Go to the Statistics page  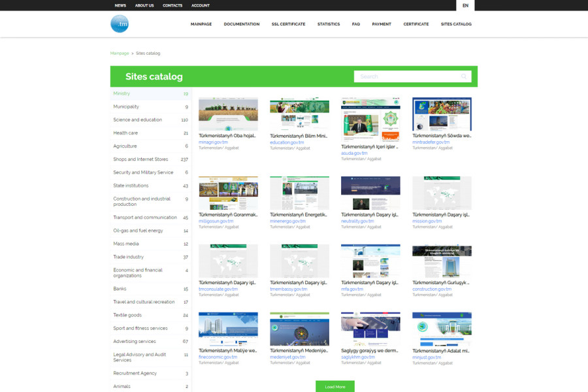(x=329, y=24)
